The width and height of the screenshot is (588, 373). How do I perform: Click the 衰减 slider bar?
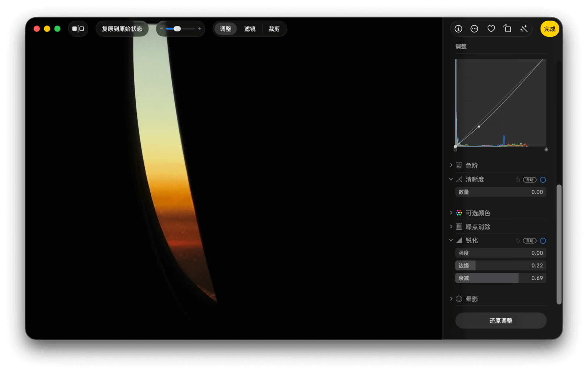click(501, 278)
